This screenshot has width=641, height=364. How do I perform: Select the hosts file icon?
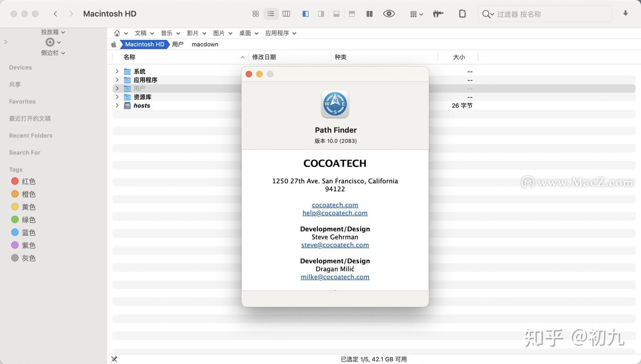pyautogui.click(x=127, y=105)
